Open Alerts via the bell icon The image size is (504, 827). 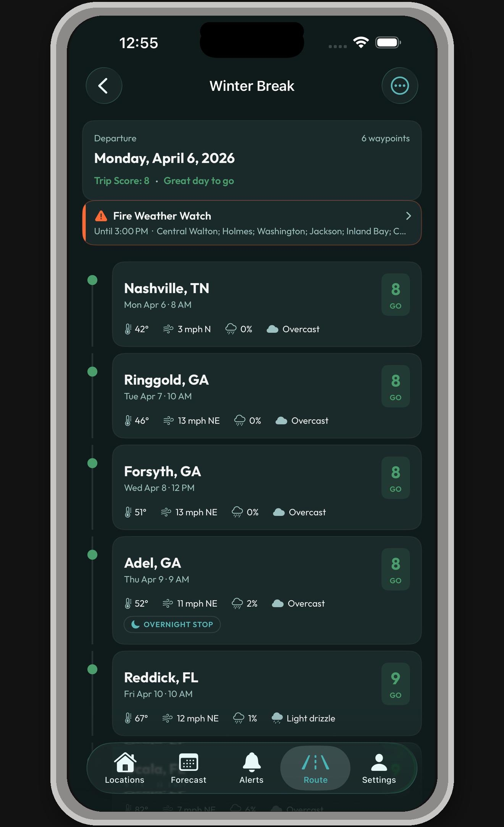[251, 761]
